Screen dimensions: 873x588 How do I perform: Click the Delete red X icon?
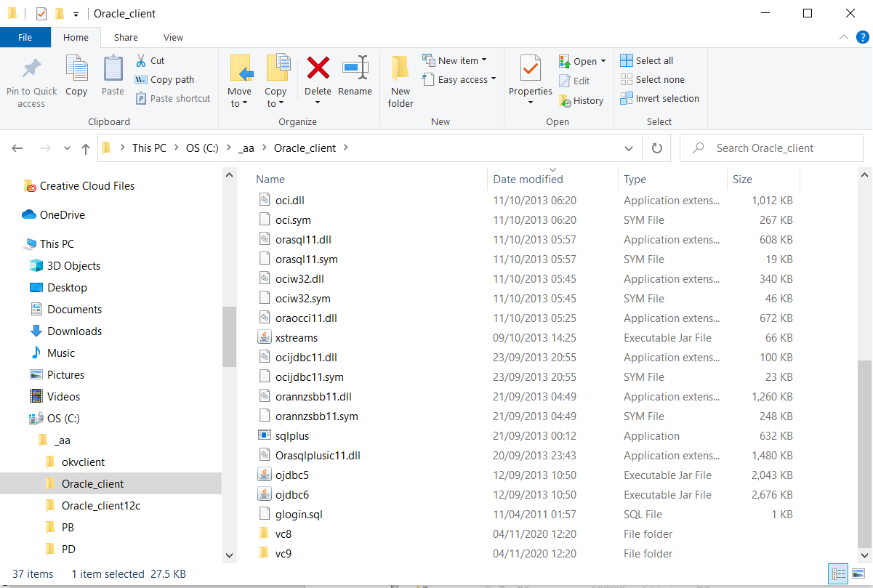click(x=318, y=68)
